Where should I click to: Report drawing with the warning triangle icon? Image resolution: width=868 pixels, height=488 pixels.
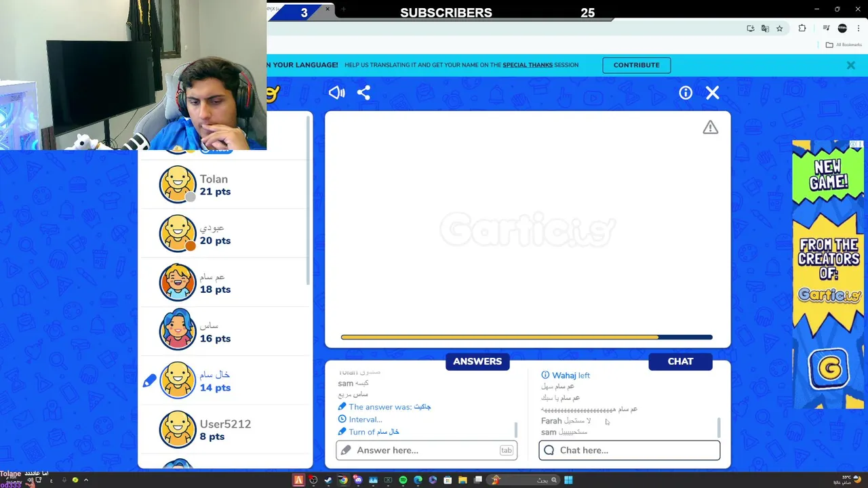(710, 127)
